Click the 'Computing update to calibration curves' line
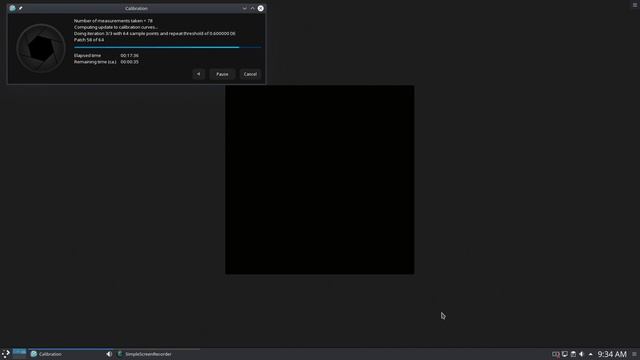The height and width of the screenshot is (360, 640). [x=116, y=27]
